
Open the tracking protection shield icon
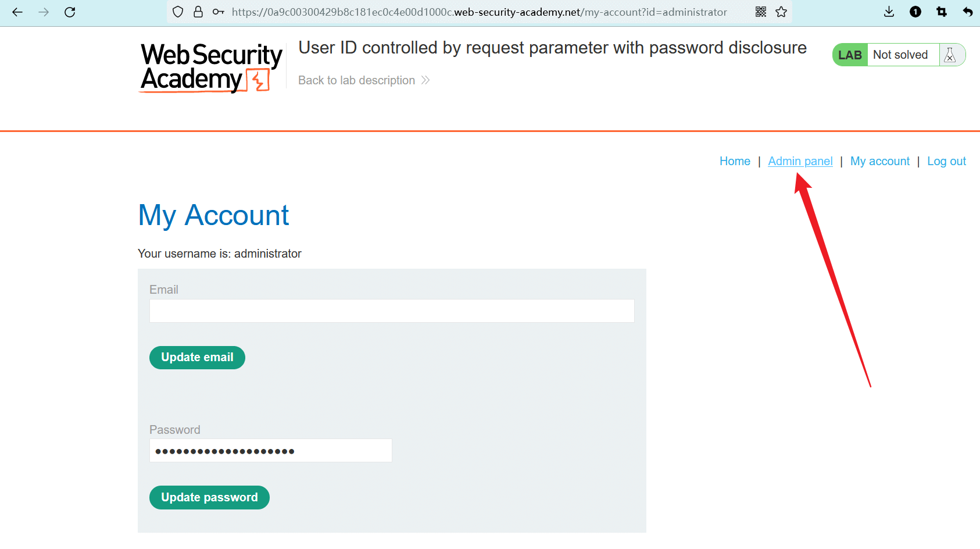pos(178,12)
